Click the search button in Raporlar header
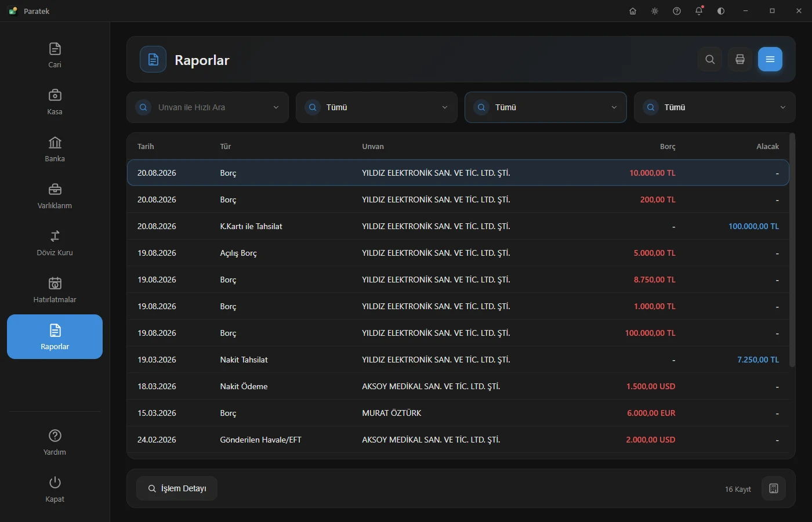The width and height of the screenshot is (812, 522). pos(710,59)
